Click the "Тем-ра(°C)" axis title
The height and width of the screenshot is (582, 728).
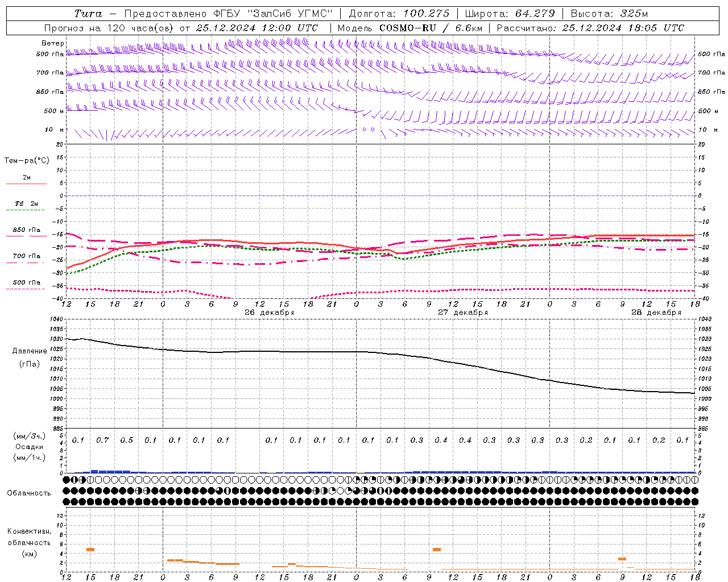point(27,161)
